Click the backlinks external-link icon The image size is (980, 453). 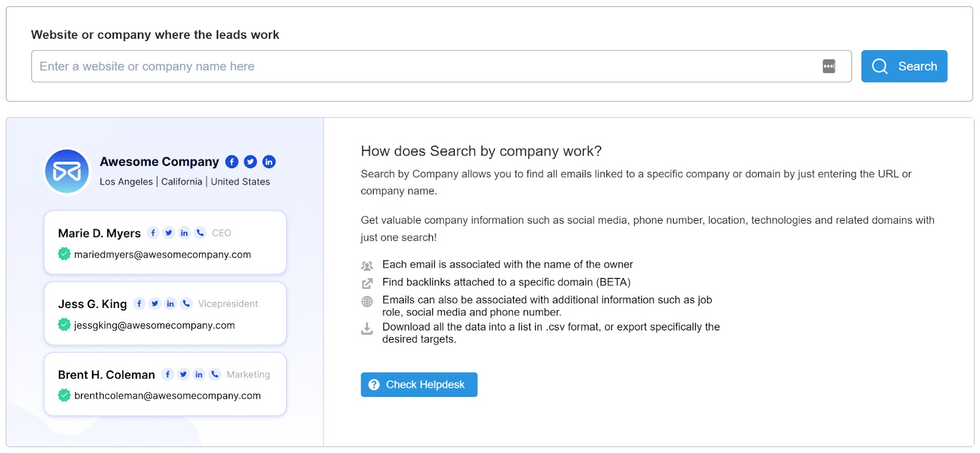(367, 283)
